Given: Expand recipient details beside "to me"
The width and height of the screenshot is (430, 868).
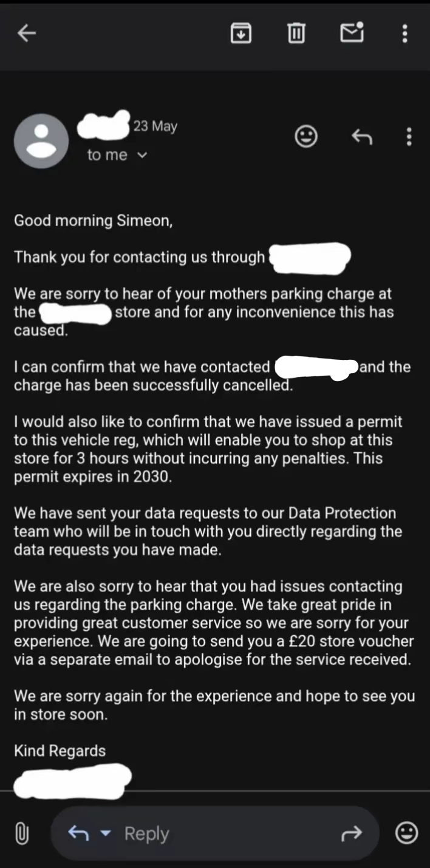Looking at the screenshot, I should (x=143, y=156).
